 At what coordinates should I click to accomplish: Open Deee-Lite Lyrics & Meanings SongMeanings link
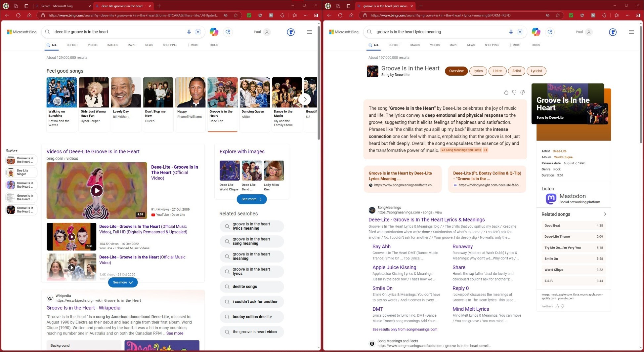pyautogui.click(x=426, y=219)
